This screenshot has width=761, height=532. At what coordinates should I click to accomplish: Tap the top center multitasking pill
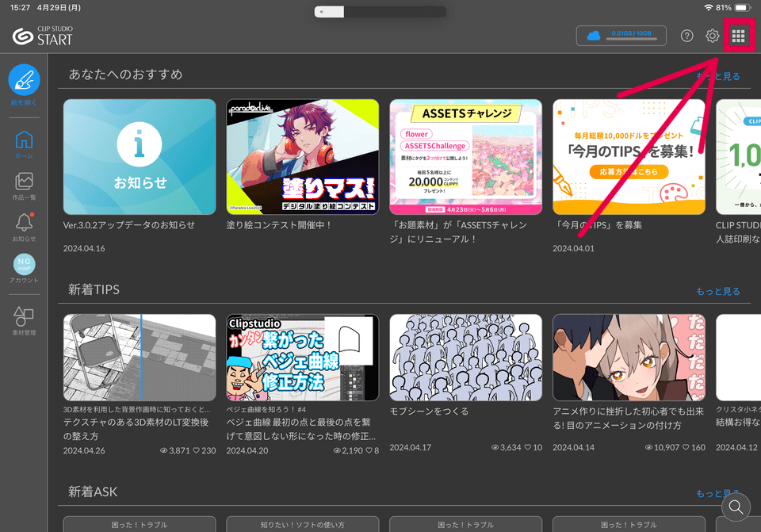coord(380,12)
